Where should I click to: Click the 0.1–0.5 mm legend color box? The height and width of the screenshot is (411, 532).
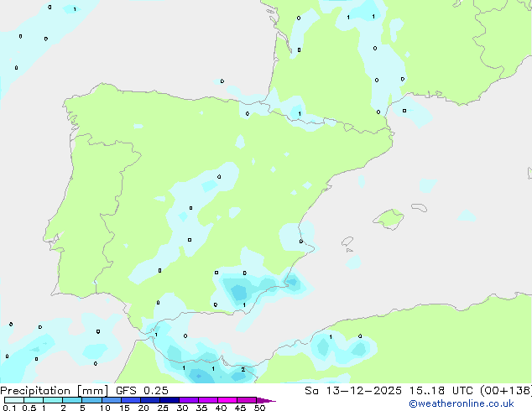(14, 400)
